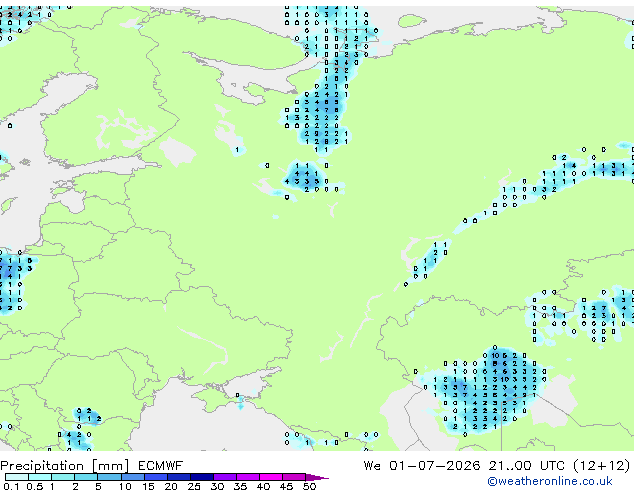The height and width of the screenshot is (490, 634).
Task: Click the "25" legend scale label
Action: tap(194, 486)
